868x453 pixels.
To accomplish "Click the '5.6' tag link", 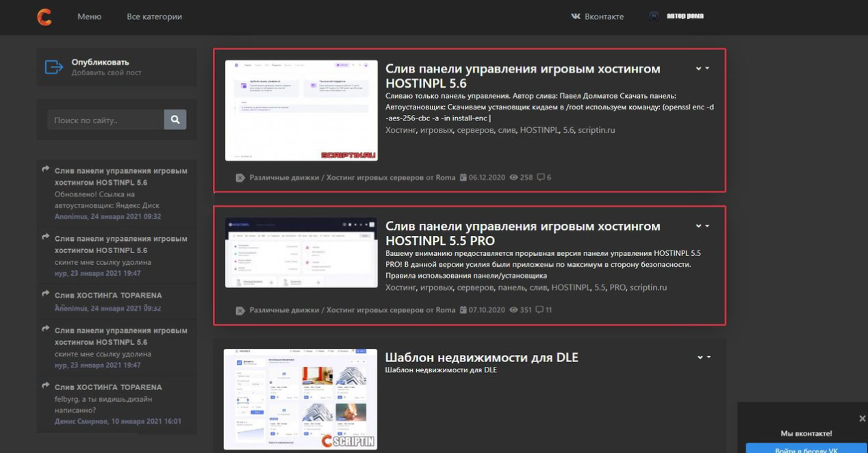I will pyautogui.click(x=568, y=130).
